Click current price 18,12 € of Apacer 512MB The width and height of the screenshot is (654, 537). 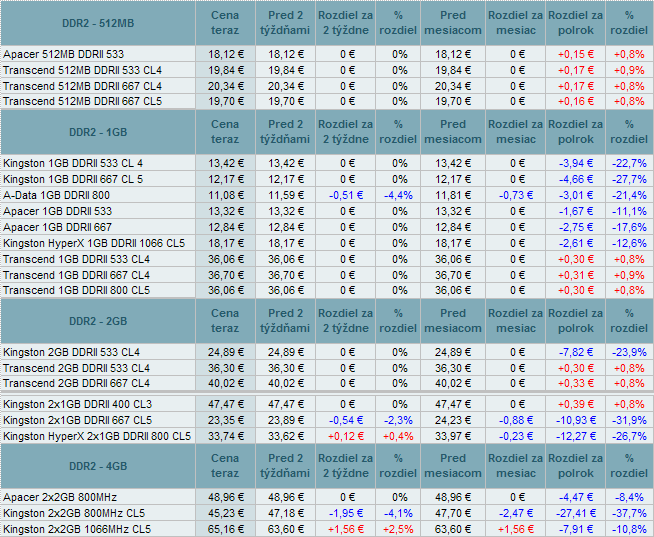226,54
